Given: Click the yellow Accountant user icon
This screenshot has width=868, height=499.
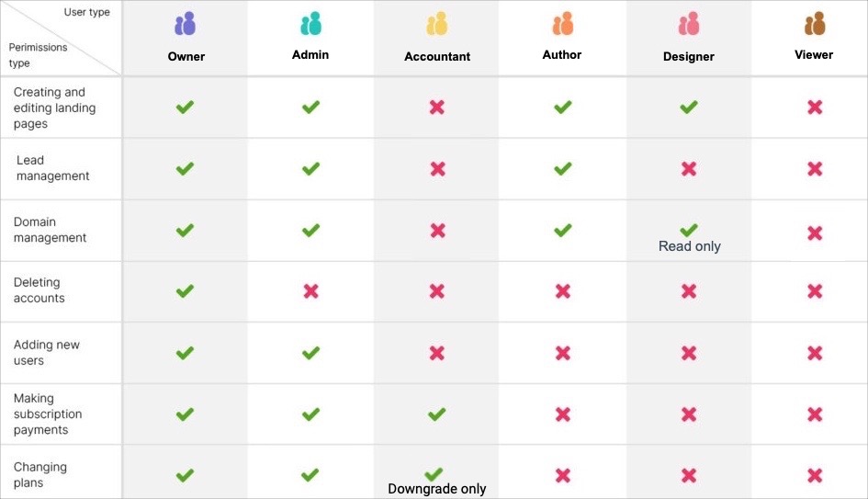Looking at the screenshot, I should click(x=437, y=24).
